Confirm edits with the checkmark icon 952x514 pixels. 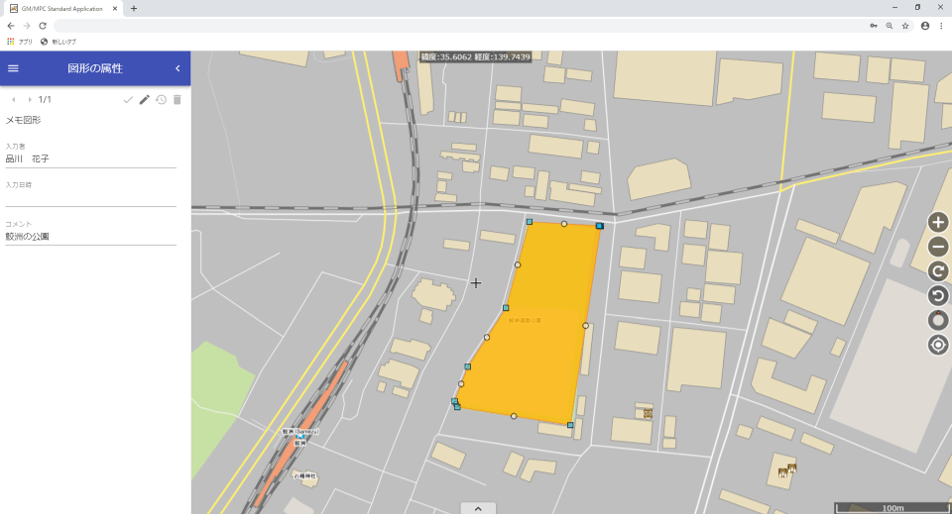click(x=128, y=100)
